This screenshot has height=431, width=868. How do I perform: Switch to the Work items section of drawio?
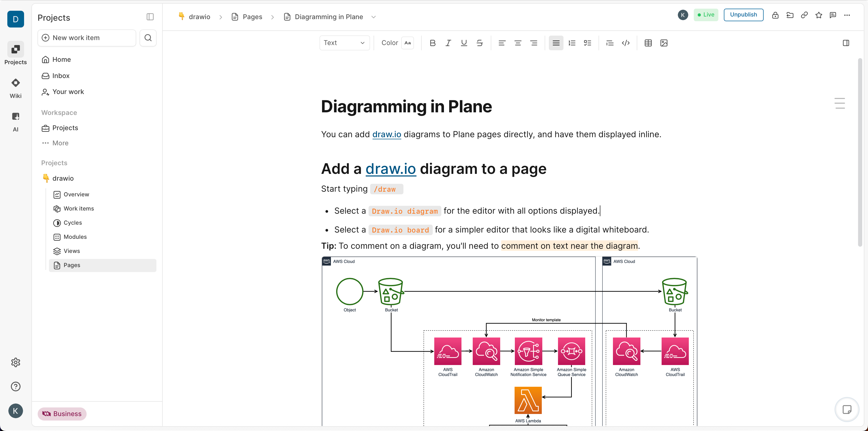click(x=79, y=208)
